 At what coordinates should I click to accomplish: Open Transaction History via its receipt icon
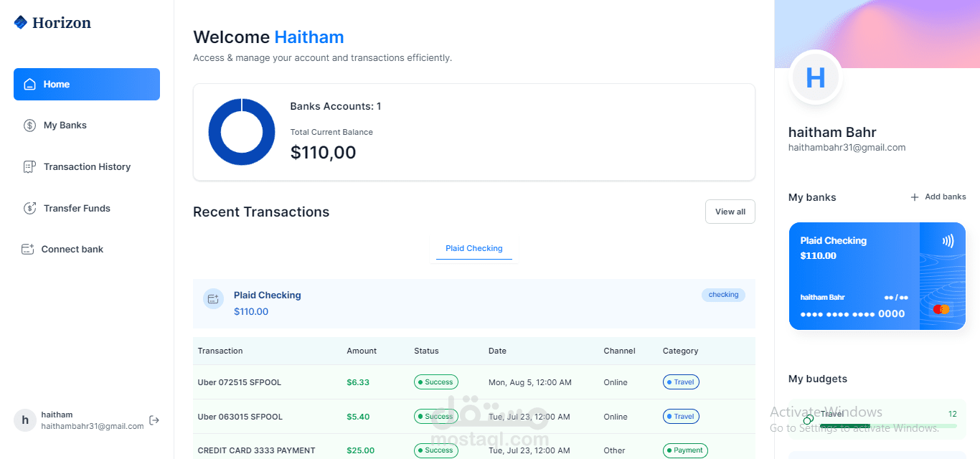[29, 166]
